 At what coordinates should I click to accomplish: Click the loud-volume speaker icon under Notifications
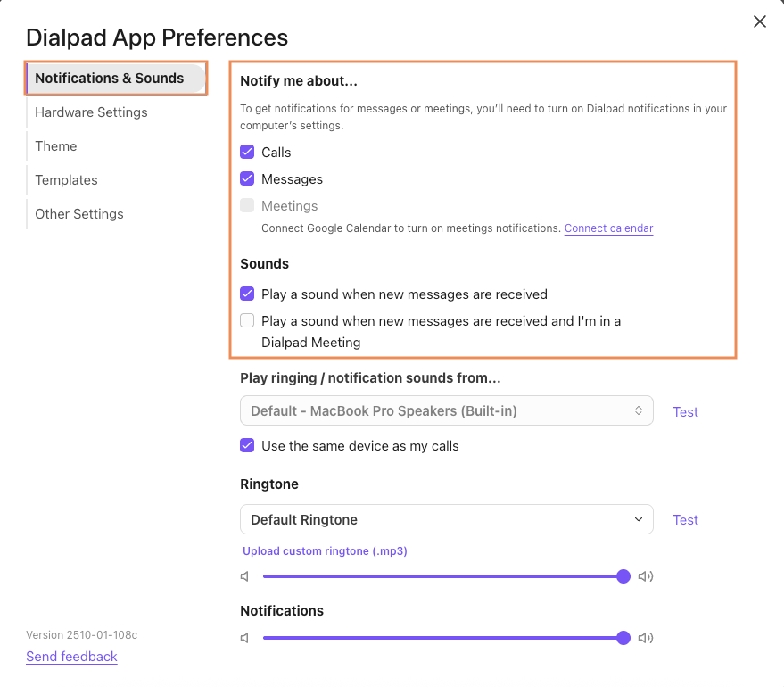[x=646, y=638]
